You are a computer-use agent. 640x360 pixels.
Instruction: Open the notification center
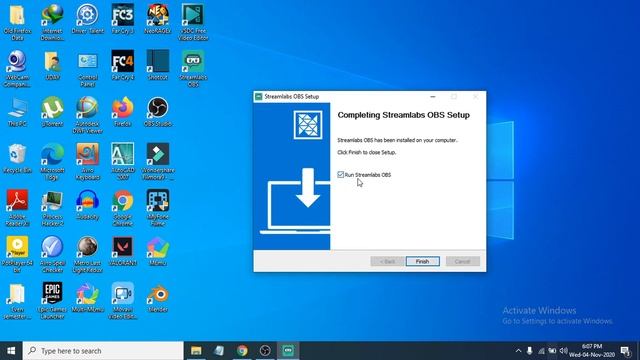[625, 351]
